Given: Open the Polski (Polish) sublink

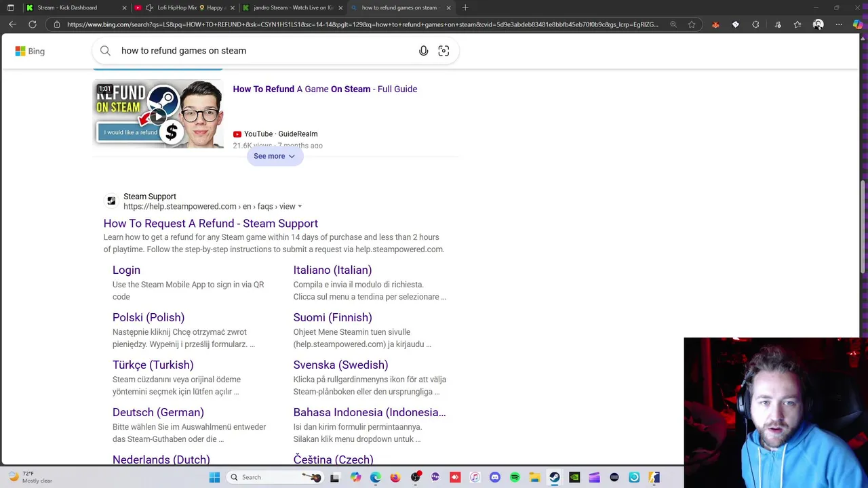Looking at the screenshot, I should point(149,317).
